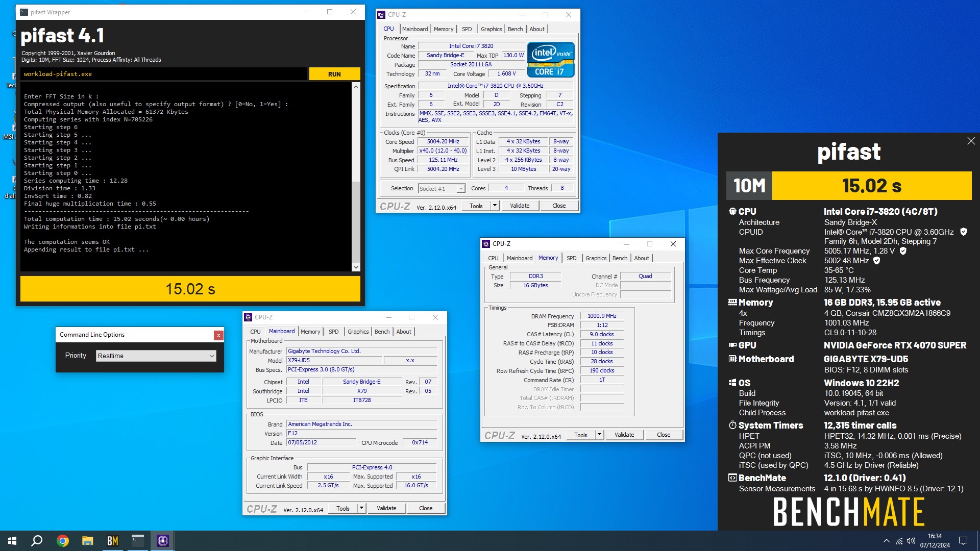Click the pifast console scrollbar up arrow
This screenshot has width=980, height=551.
pyautogui.click(x=356, y=87)
